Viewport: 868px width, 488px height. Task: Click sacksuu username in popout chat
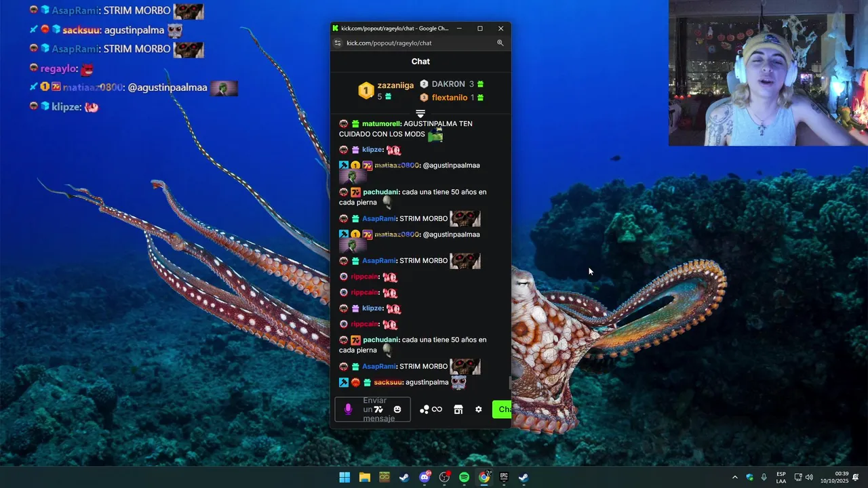point(388,382)
